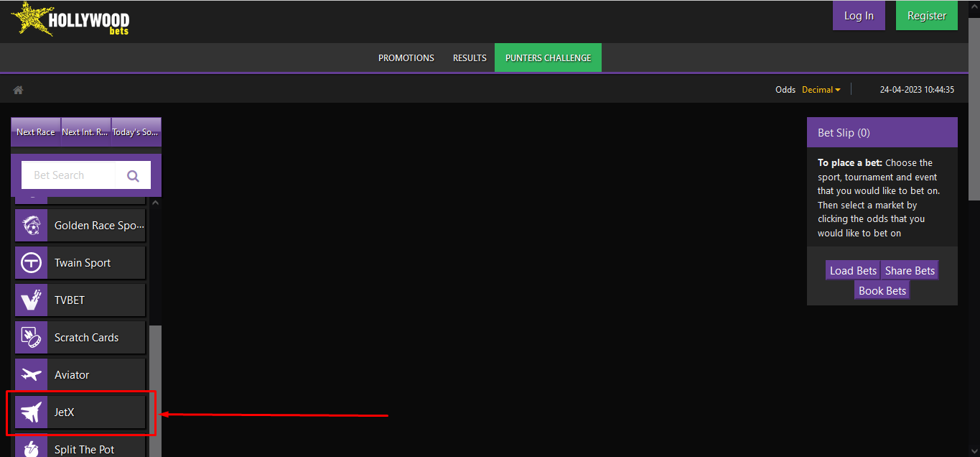Open the Golden Race Sports icon
The width and height of the screenshot is (980, 457).
click(x=31, y=226)
